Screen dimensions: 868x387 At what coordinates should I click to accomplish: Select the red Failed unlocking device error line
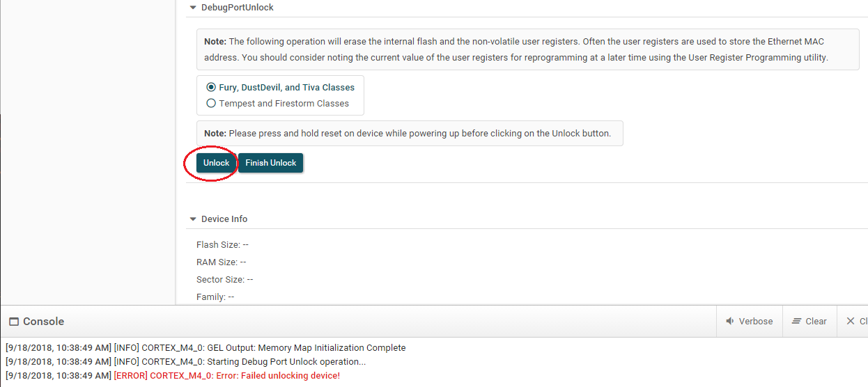tap(173, 376)
